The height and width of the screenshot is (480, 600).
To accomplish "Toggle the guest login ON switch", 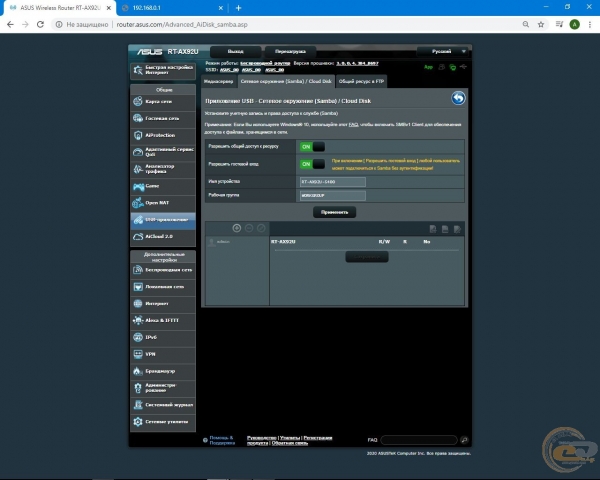I will (x=312, y=164).
